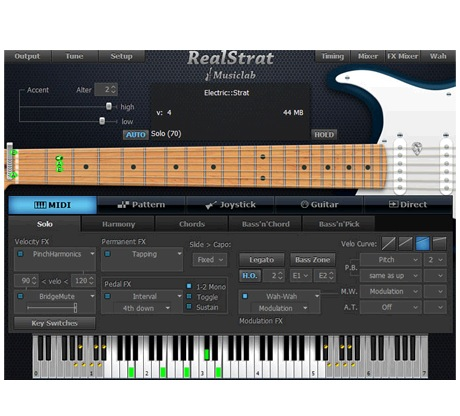
Task: Switch to the MIDI tab
Action: [x=52, y=205]
